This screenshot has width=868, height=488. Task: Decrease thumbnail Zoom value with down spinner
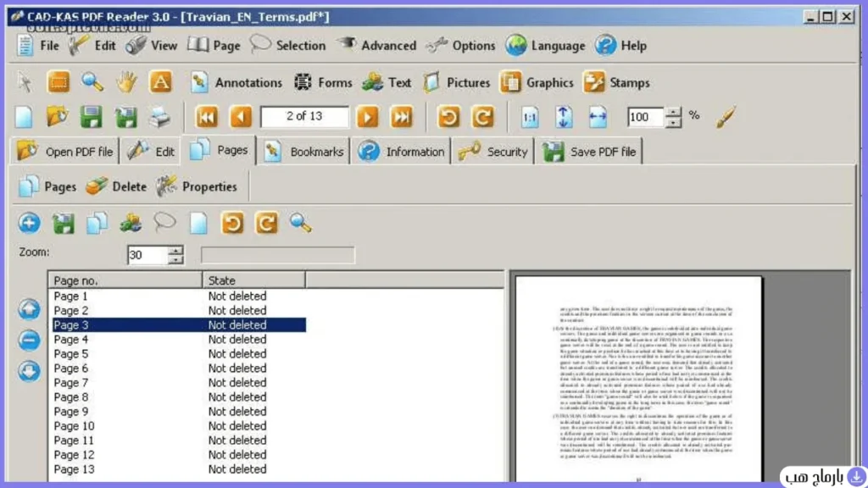[175, 259]
